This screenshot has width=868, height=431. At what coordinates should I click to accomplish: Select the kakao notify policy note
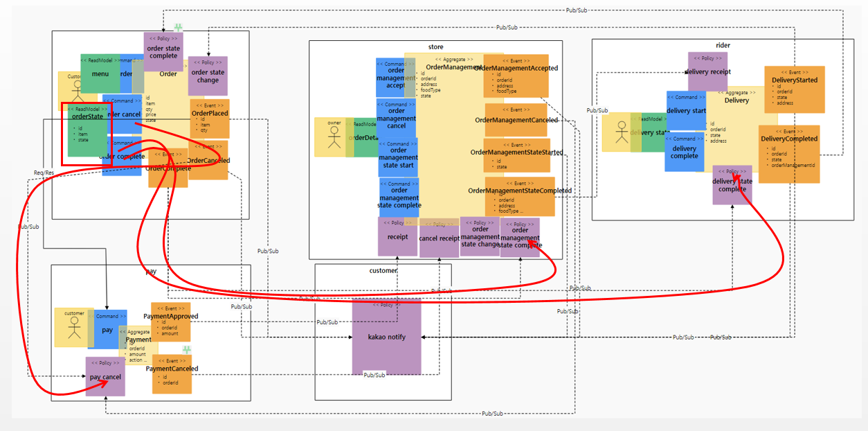click(x=386, y=336)
